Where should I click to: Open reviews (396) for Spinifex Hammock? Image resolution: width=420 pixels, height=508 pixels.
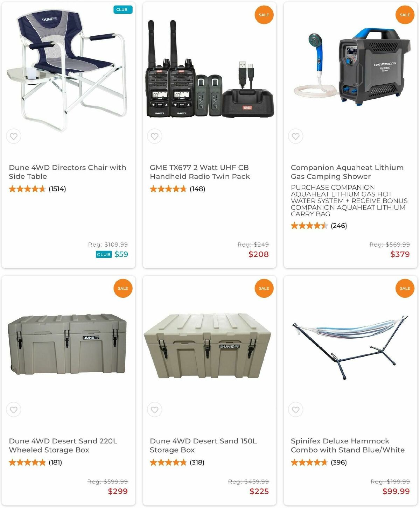318,463
